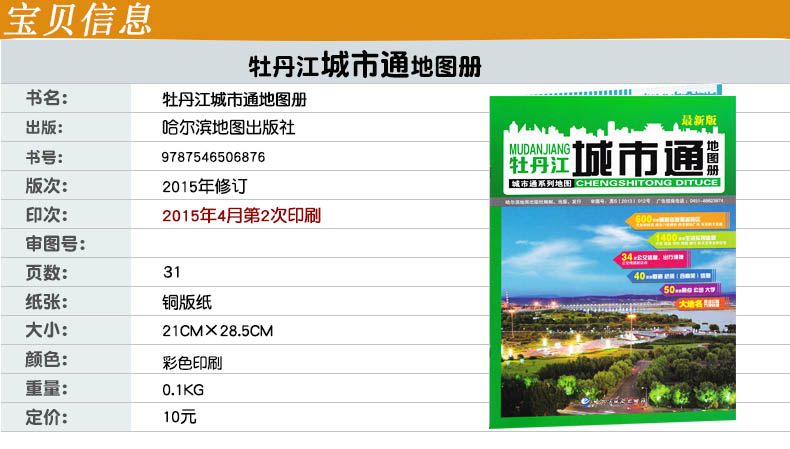
Task: Click the orange 600 arrow banner
Action: [678, 221]
